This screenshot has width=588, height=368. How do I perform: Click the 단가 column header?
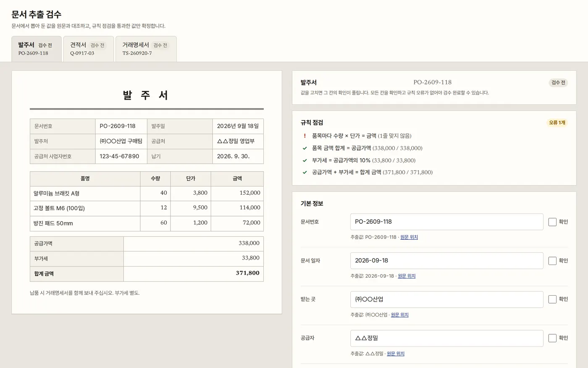191,179
